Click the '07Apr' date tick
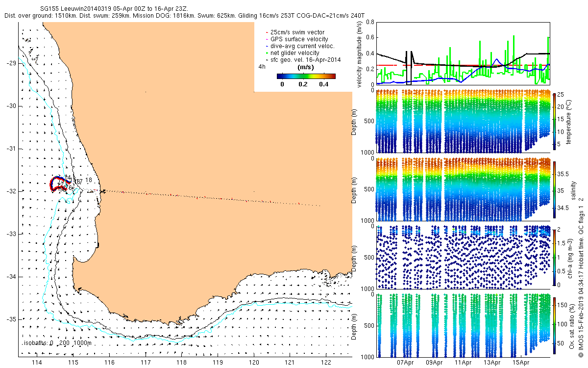Image resolution: width=588 pixels, height=368 pixels. (405, 363)
